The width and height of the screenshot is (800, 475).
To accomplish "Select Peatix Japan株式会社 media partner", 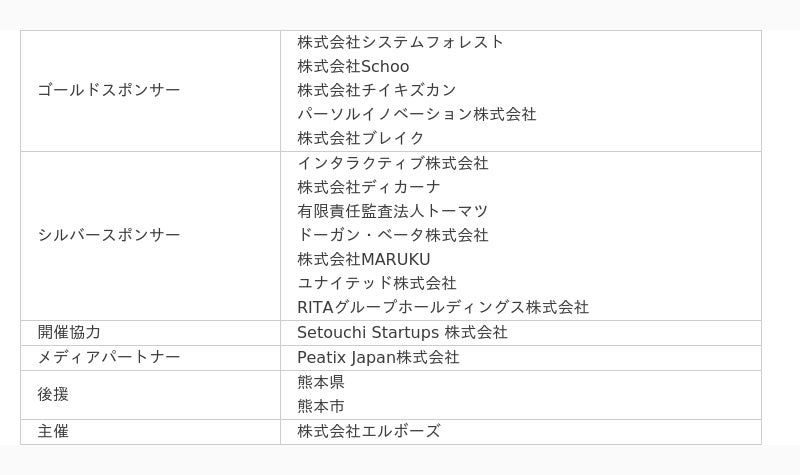I will pos(378,357).
